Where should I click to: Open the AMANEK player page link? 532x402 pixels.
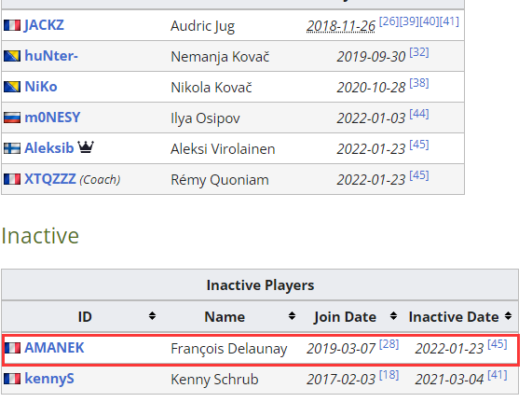(x=54, y=348)
